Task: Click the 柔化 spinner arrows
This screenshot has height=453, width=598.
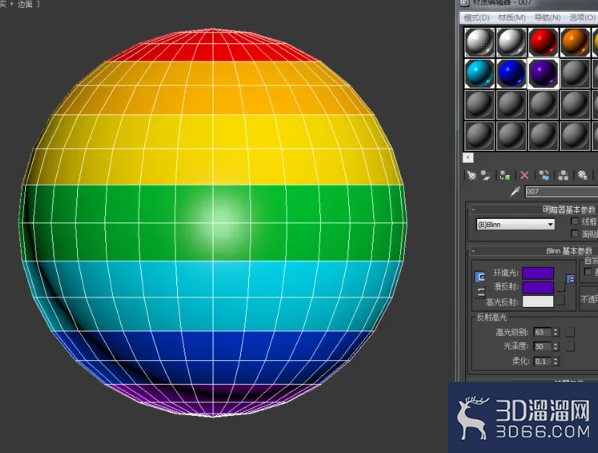Action: (556, 361)
